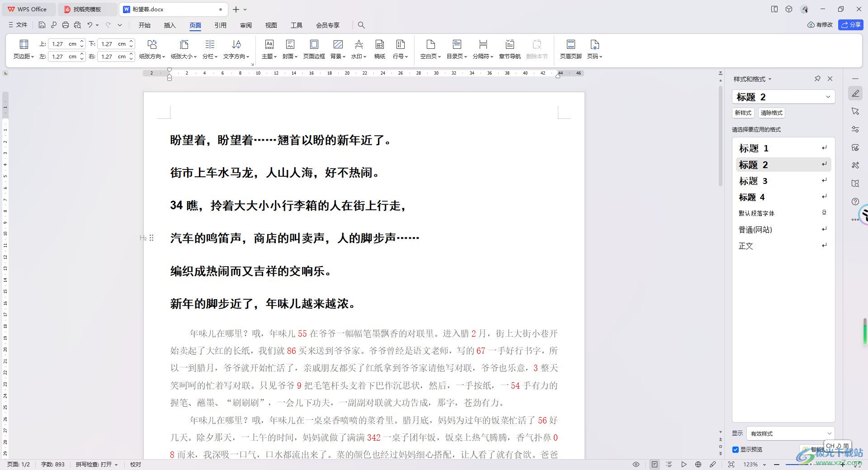Click 清除格式 button
The width and height of the screenshot is (868, 470).
tap(771, 113)
